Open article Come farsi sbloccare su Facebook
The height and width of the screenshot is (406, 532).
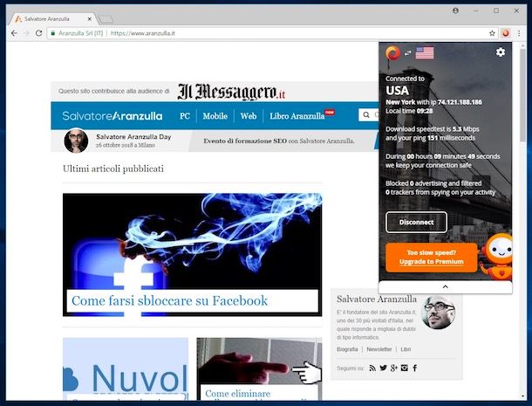coord(170,300)
